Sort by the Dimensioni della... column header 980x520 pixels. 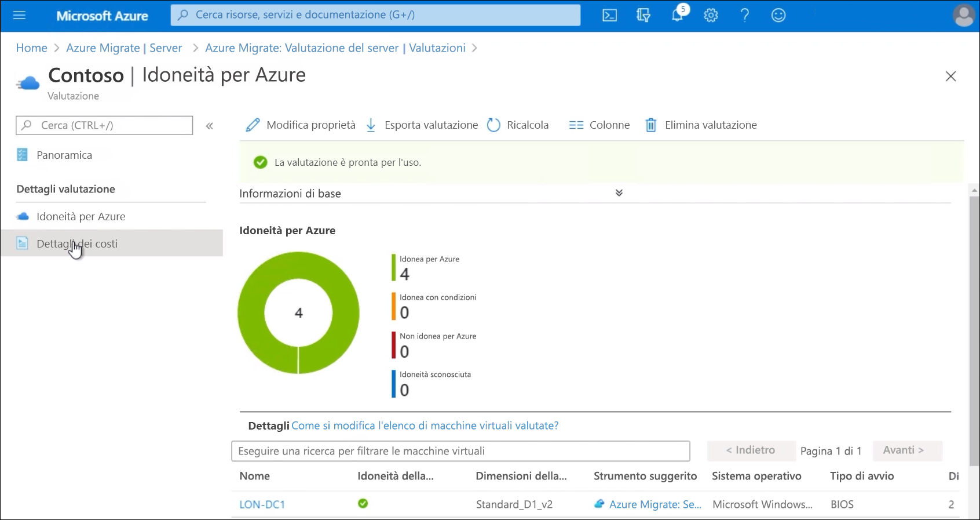[x=521, y=476]
